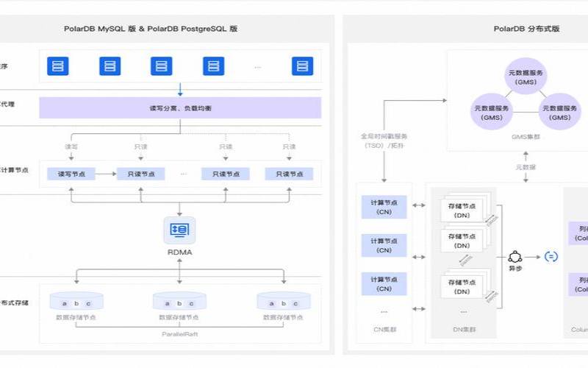The height and width of the screenshot is (368, 588).
Task: Click the ellipsis between the 只读节点 boxes
Action: [183, 174]
